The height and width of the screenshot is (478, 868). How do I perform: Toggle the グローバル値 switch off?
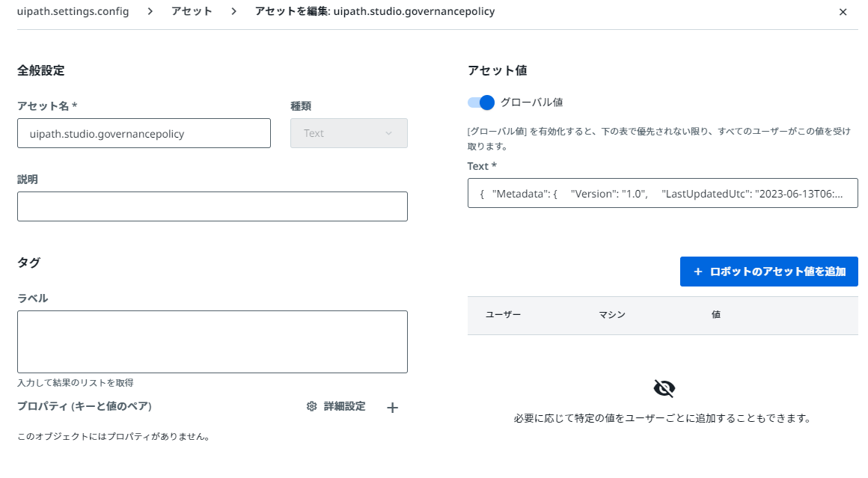click(481, 102)
